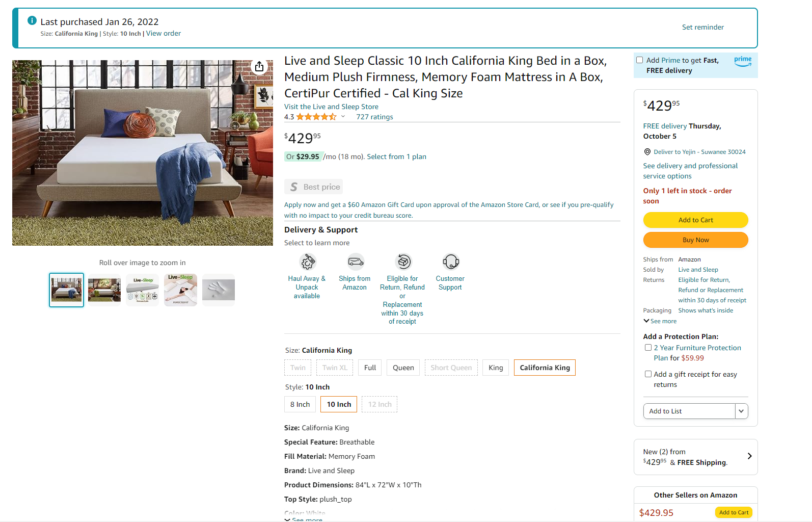Click the delivery location pin icon
This screenshot has width=812, height=522.
click(647, 152)
